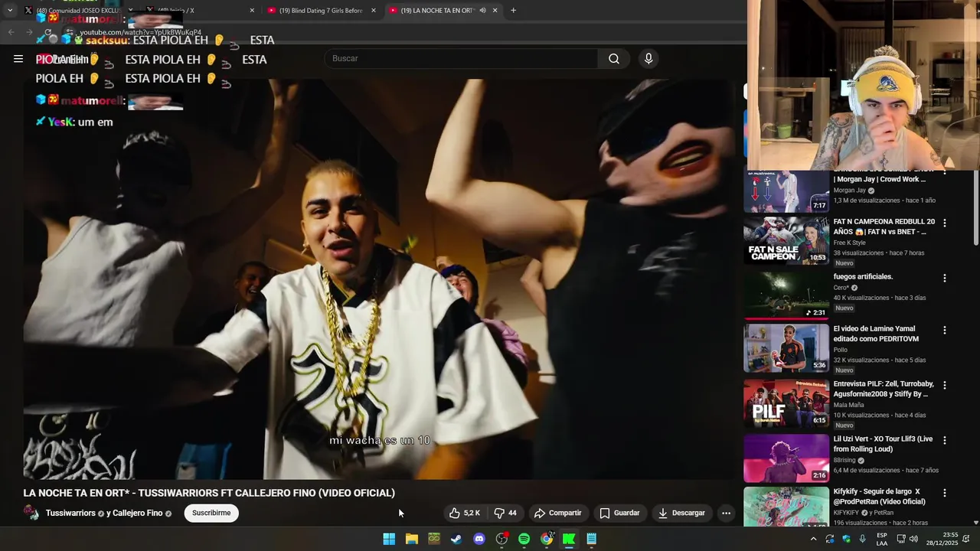Open options menu for Lil Uzi Vert video

944,441
